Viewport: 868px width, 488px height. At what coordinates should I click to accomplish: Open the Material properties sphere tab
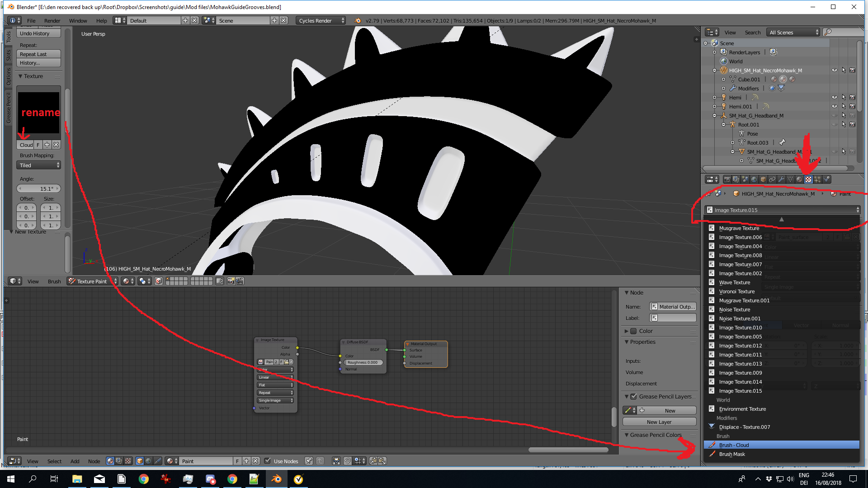pyautogui.click(x=799, y=179)
